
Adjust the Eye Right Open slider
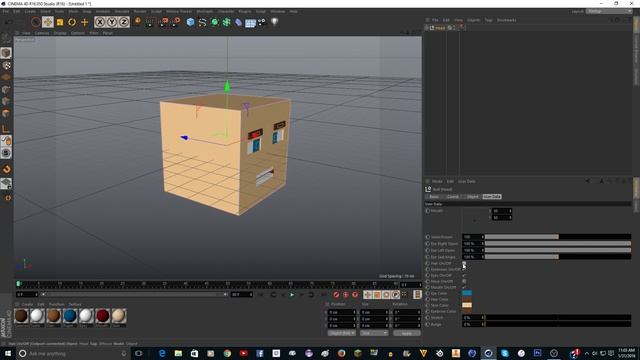pyautogui.click(x=558, y=244)
